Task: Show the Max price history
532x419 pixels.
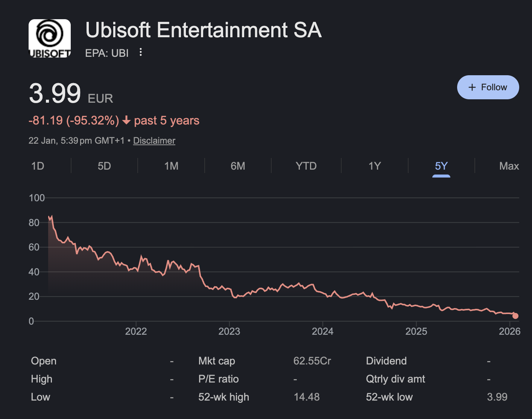Action: point(509,166)
